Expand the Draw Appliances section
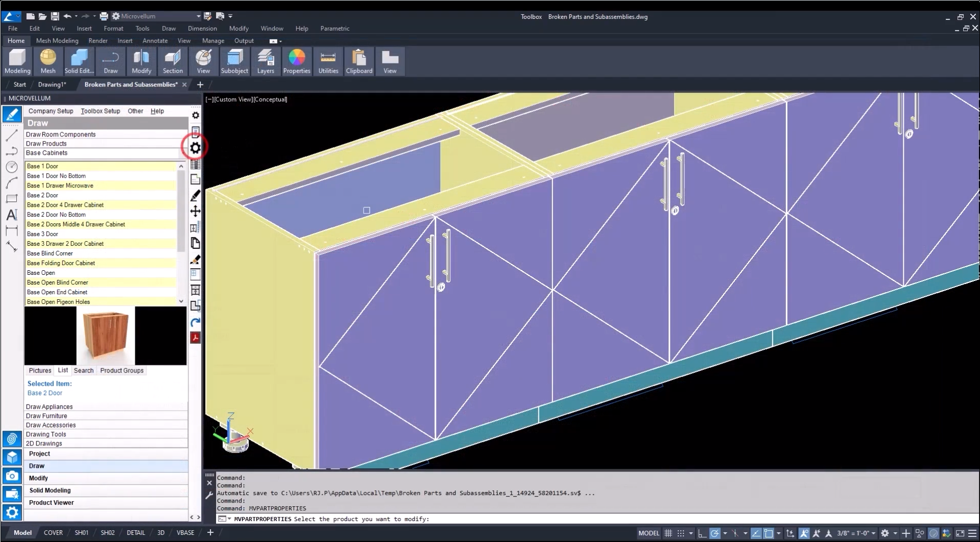 [106, 407]
